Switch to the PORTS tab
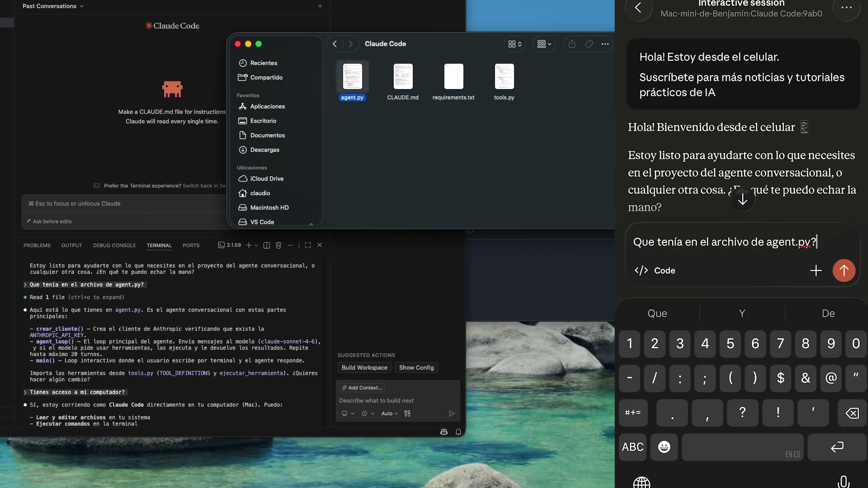 tap(191, 245)
